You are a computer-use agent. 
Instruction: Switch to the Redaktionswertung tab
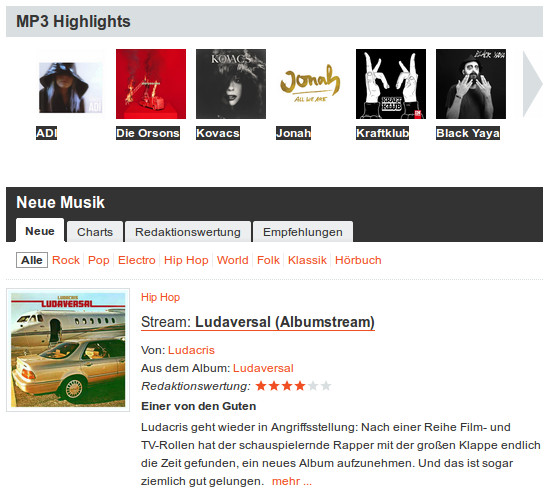188,232
